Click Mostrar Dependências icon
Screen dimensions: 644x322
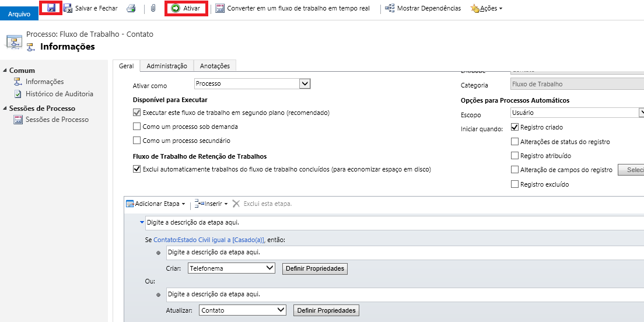click(x=390, y=8)
